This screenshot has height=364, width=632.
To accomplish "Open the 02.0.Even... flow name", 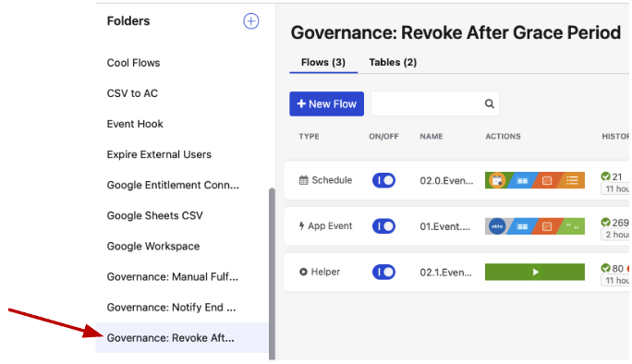I will (446, 180).
